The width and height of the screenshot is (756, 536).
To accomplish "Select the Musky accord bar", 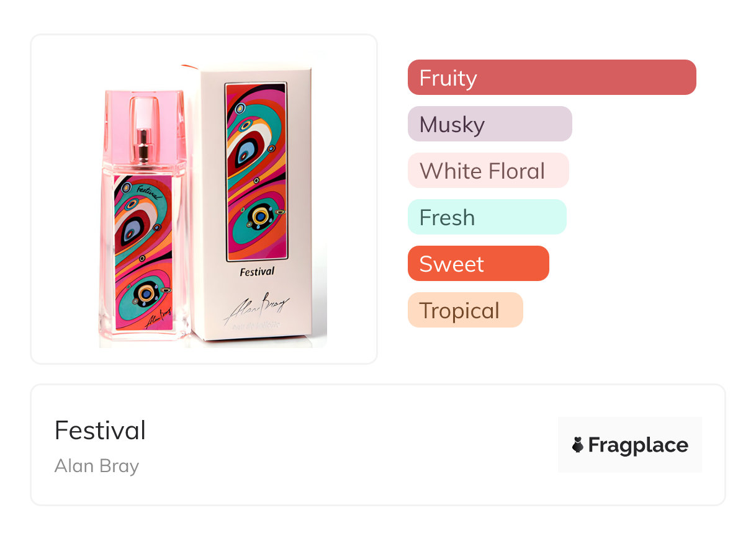I will [489, 124].
